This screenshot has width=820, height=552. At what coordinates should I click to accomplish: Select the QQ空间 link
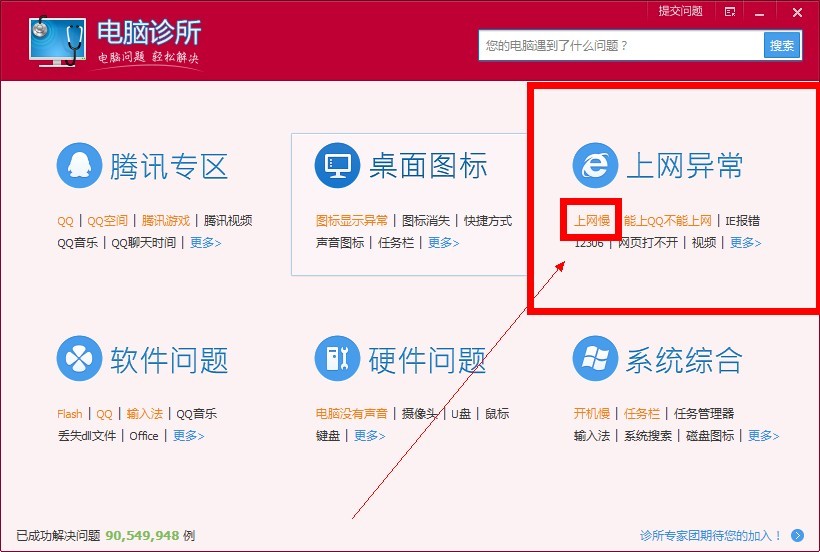(107, 221)
